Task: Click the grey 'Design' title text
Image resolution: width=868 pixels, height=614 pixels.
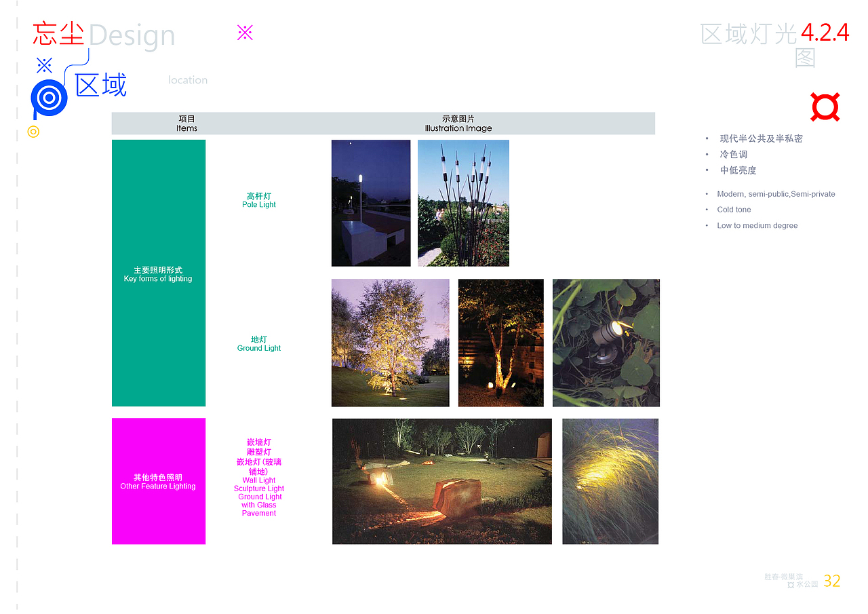Action: coord(132,35)
